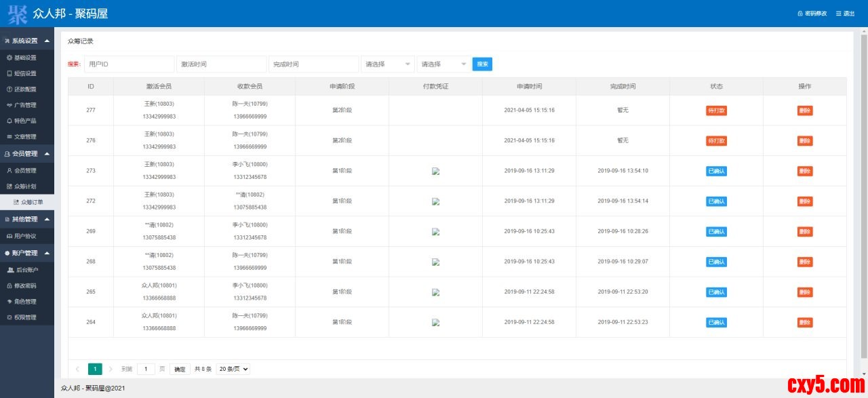Click the 确定 page jump button
This screenshot has width=868, height=398.
coord(180,370)
